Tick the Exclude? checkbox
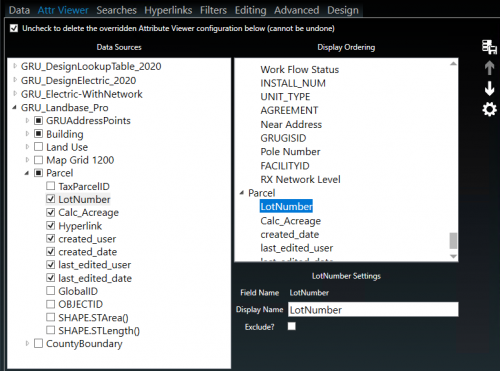Viewport: 500px width, 371px height. [x=292, y=326]
